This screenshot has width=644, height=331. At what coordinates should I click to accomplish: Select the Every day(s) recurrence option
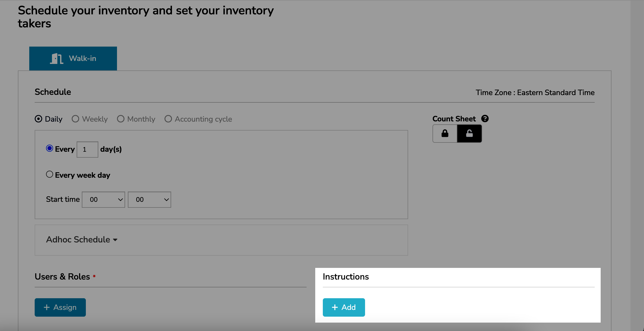(x=50, y=148)
